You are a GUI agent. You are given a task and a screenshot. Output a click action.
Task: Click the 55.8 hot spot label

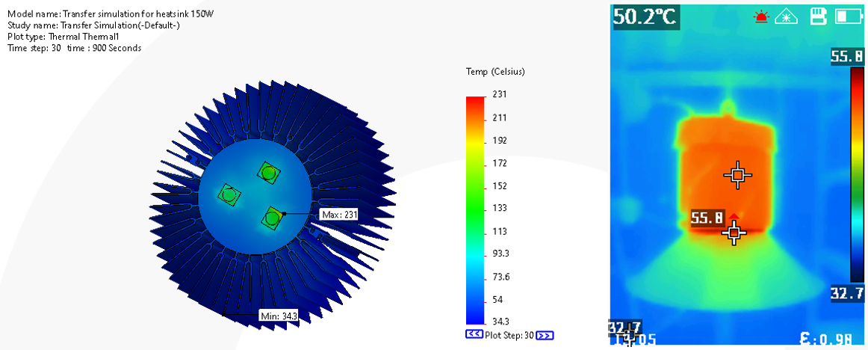(x=707, y=218)
